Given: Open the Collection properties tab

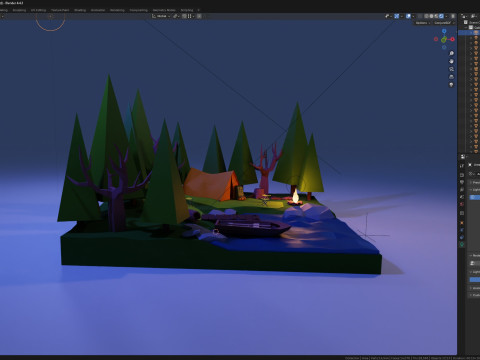Looking at the screenshot, I should click(x=462, y=213).
